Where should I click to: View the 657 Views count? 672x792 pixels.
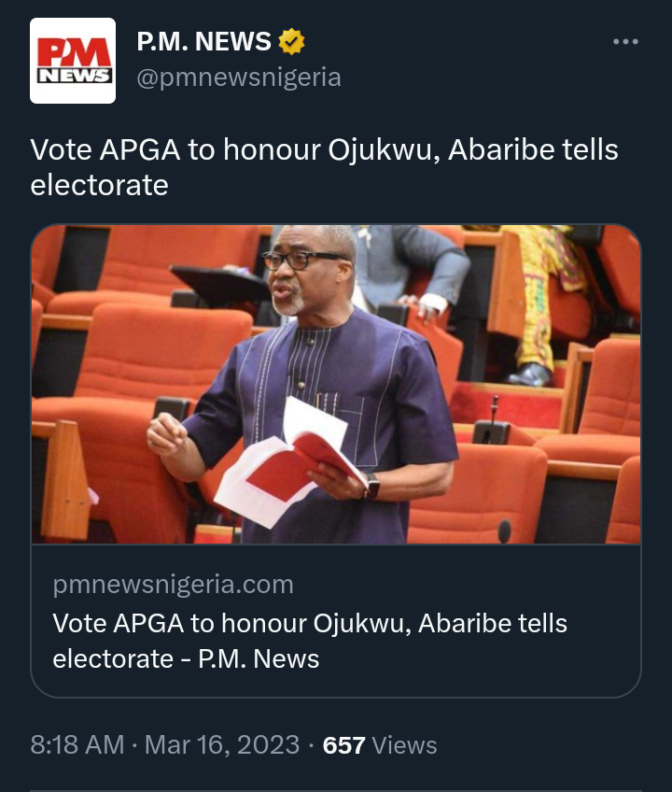[x=379, y=745]
